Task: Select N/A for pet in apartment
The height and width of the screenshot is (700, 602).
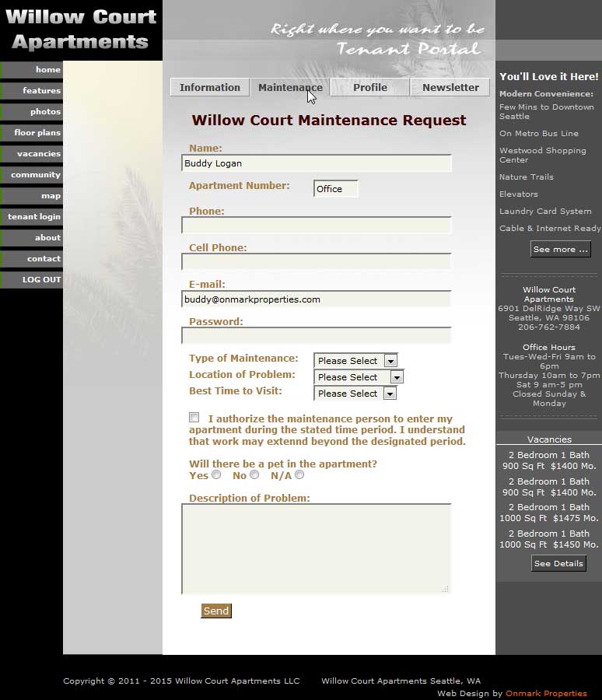Action: click(x=299, y=474)
